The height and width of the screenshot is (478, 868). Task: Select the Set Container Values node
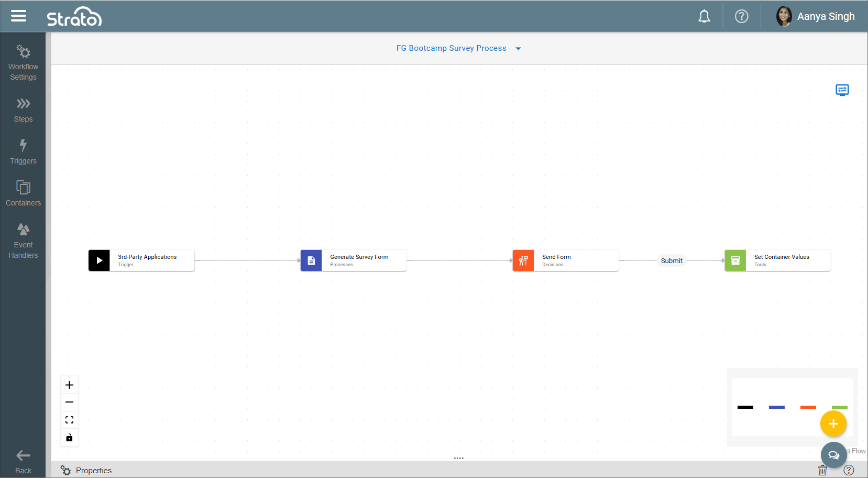click(778, 260)
